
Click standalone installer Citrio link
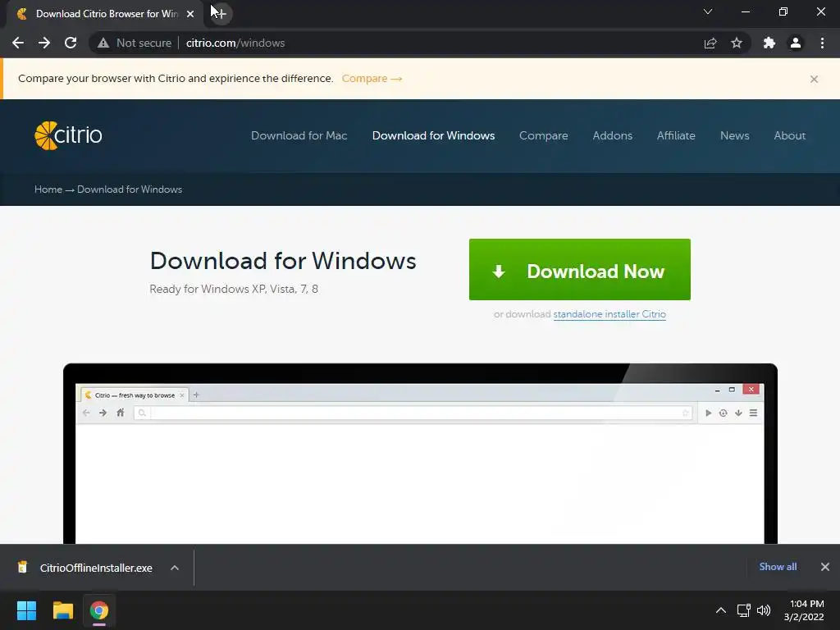click(609, 314)
